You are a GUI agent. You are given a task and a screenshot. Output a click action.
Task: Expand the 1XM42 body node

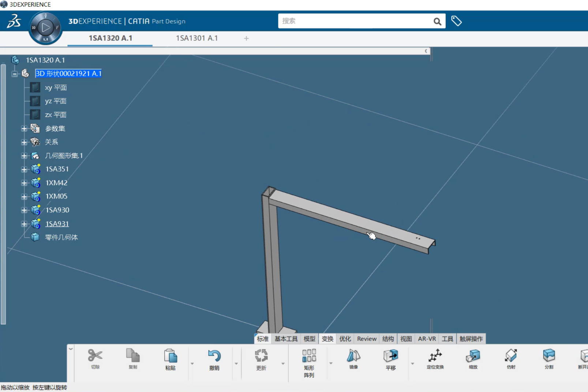24,183
